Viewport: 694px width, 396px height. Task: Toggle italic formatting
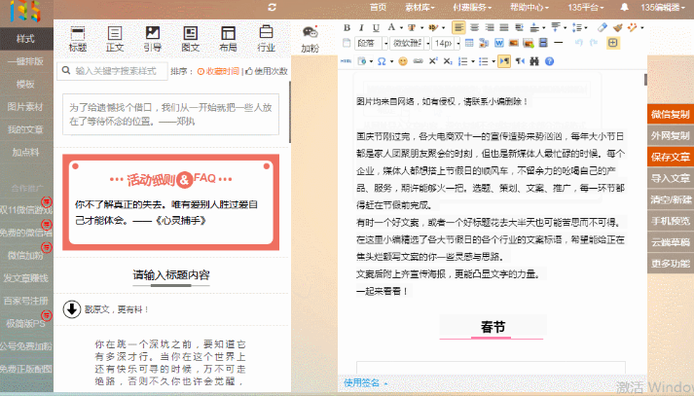(x=361, y=27)
